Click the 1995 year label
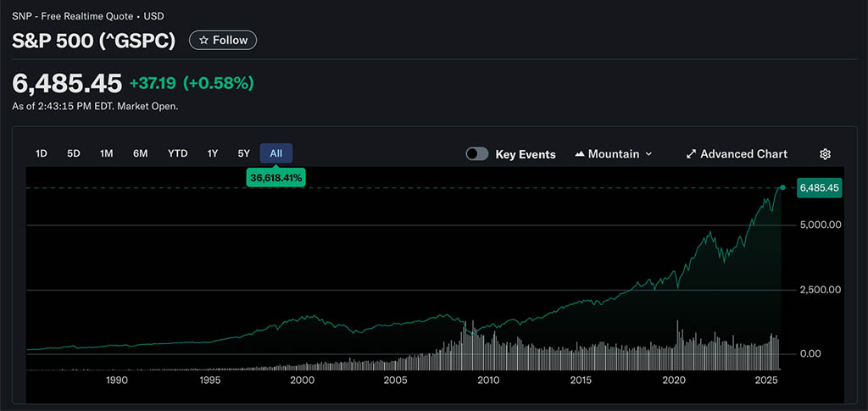 [210, 380]
